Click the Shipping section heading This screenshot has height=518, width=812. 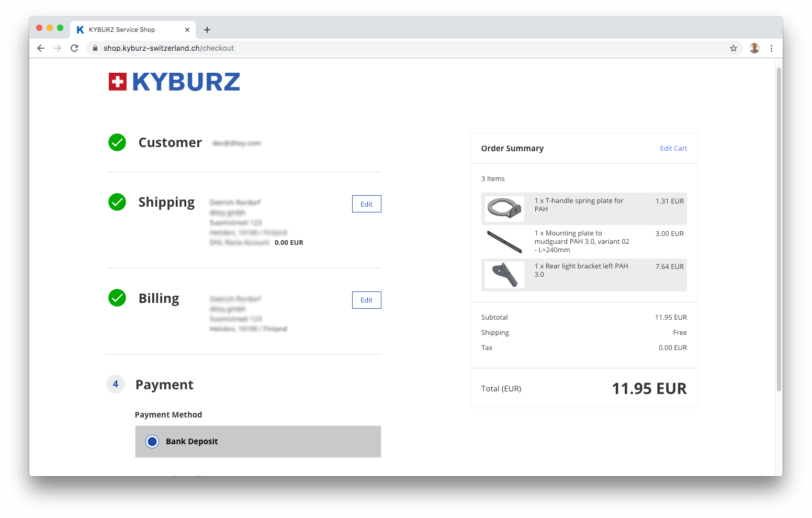166,202
